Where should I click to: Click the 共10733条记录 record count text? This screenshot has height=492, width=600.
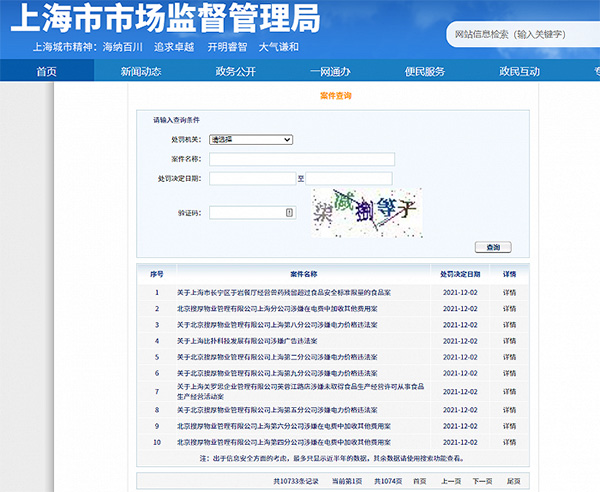click(296, 481)
